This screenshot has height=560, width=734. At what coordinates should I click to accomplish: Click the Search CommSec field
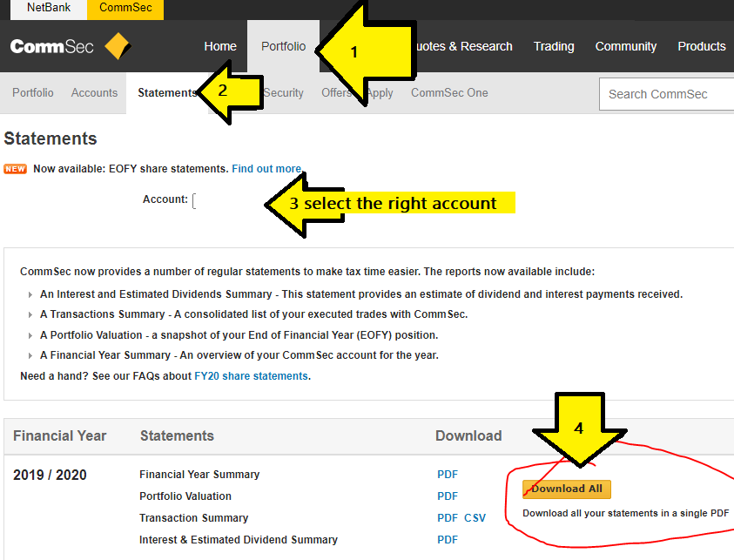[666, 94]
